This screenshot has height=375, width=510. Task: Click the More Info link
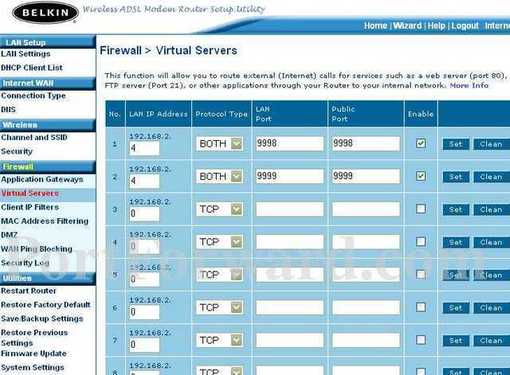click(x=469, y=85)
